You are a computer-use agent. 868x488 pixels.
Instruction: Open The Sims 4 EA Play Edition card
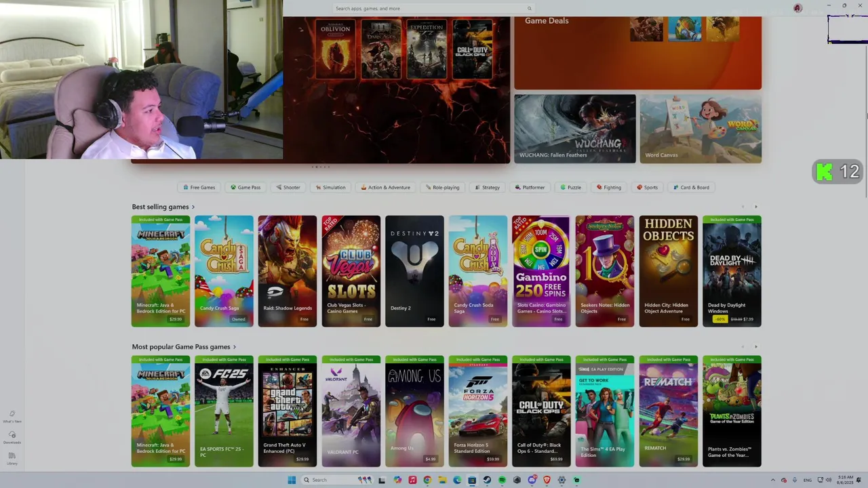point(605,411)
